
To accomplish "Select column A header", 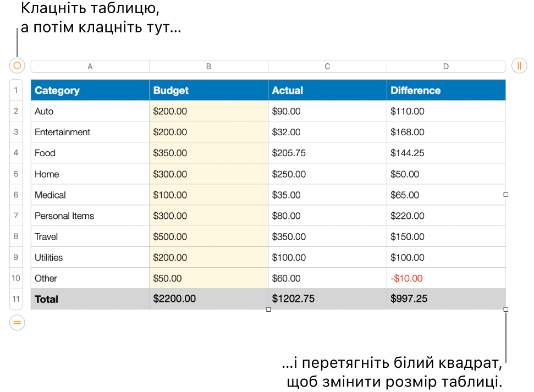I will click(90, 67).
